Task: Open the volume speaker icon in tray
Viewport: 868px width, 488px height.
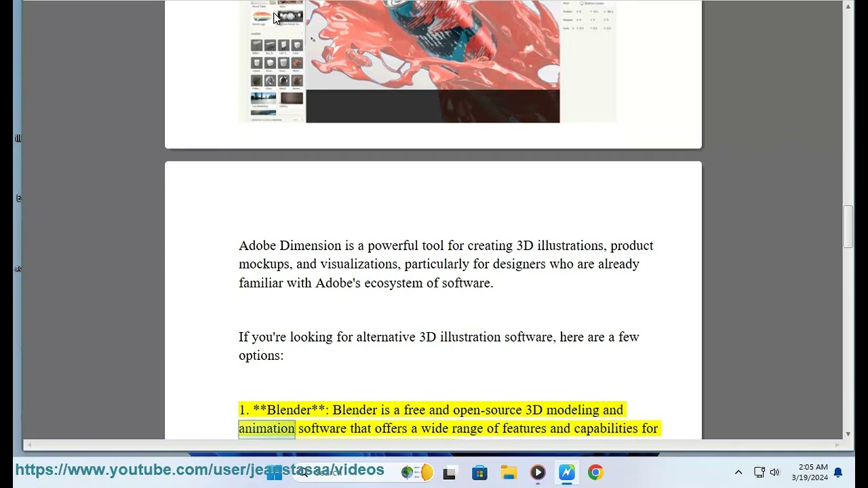Action: 774,472
